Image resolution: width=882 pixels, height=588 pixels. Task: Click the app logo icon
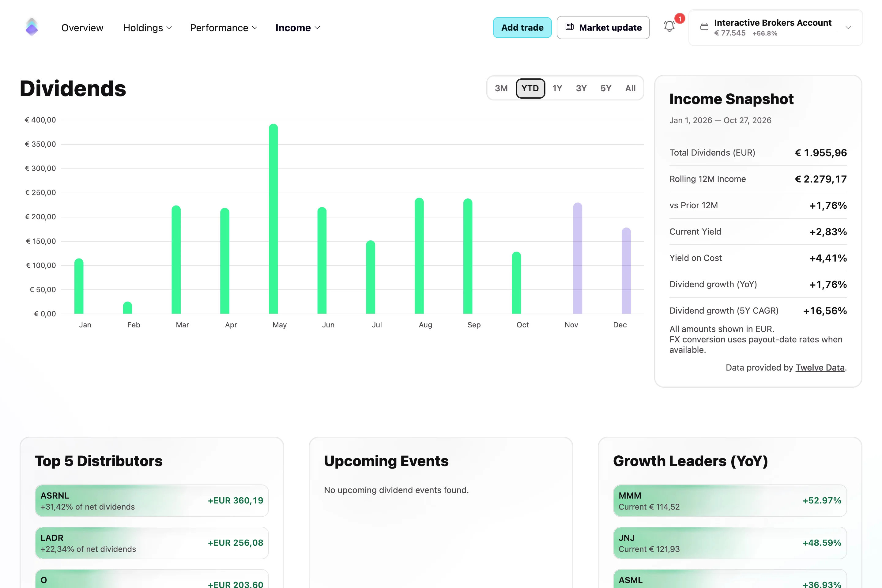32,27
